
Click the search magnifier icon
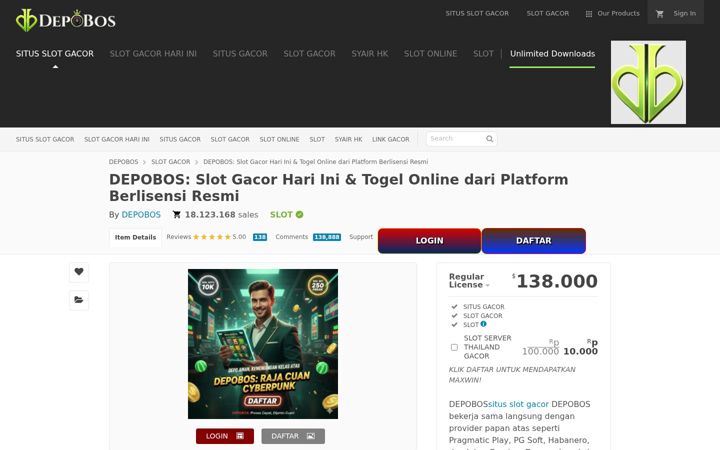pyautogui.click(x=489, y=139)
